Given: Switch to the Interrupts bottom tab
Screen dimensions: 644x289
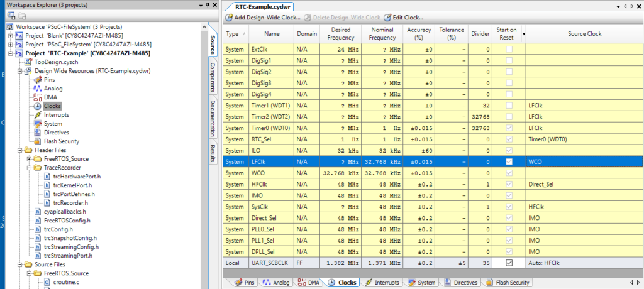Looking at the screenshot, I should point(382,283).
